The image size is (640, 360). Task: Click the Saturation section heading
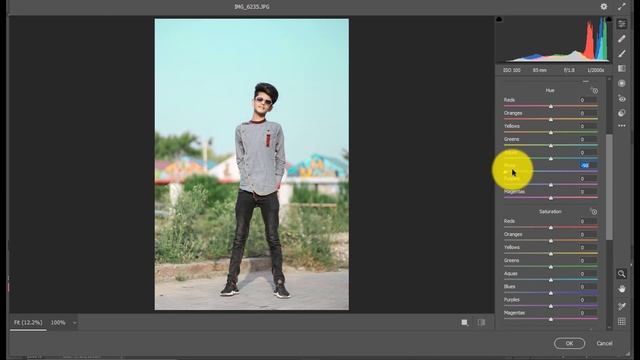(x=550, y=211)
